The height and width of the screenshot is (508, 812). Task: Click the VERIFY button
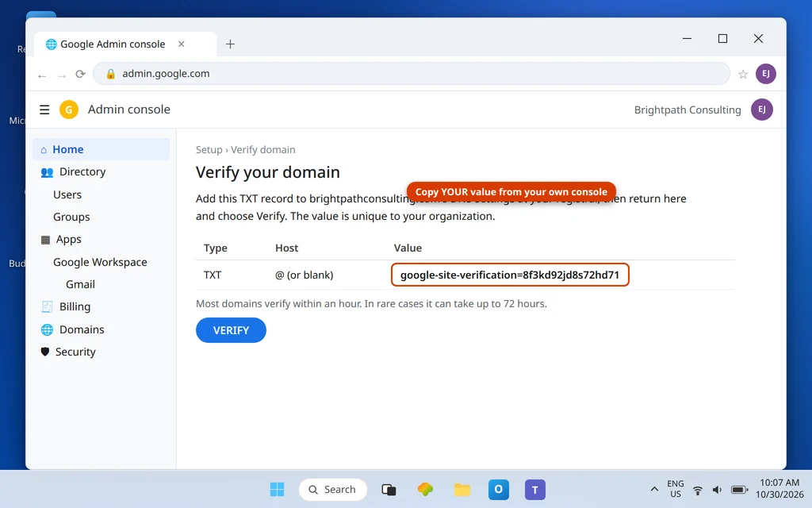click(x=231, y=330)
